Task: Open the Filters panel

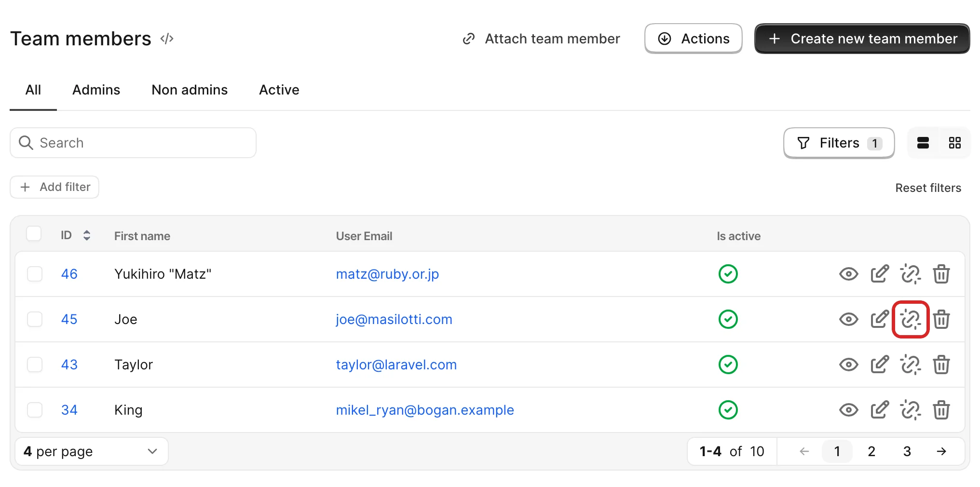Action: (x=839, y=143)
